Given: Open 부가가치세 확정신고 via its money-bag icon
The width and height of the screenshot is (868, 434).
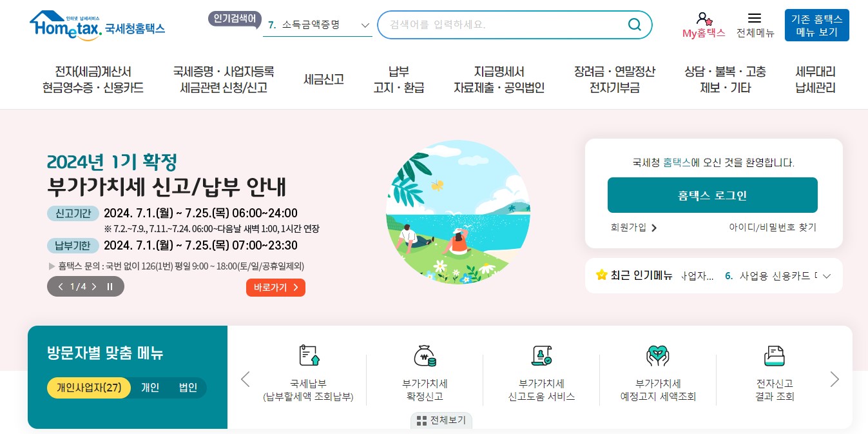Looking at the screenshot, I should click(x=425, y=355).
